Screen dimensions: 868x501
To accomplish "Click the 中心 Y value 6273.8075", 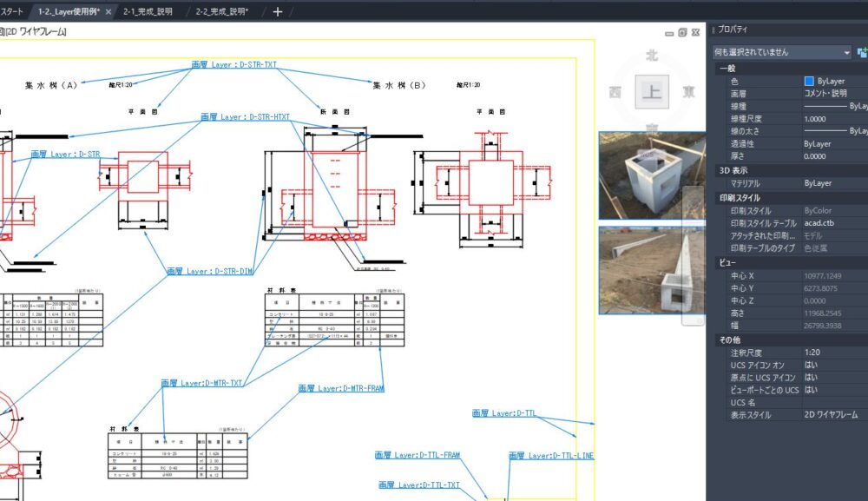I will click(820, 288).
